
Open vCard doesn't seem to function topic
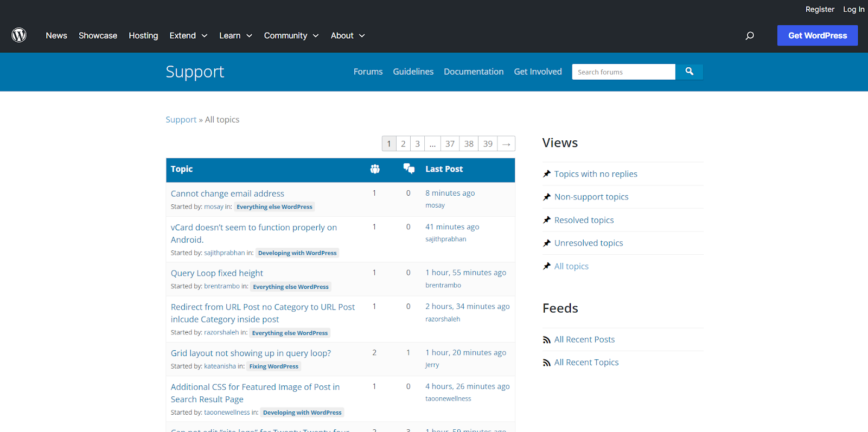(254, 234)
